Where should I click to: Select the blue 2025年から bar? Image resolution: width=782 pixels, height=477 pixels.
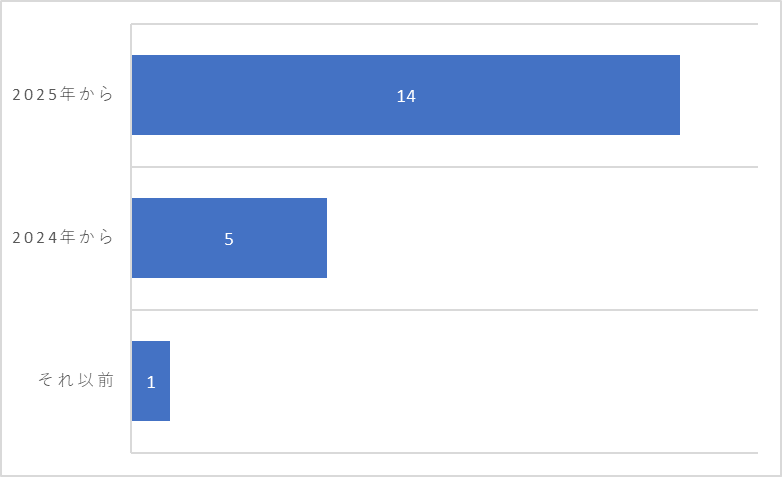[405, 95]
